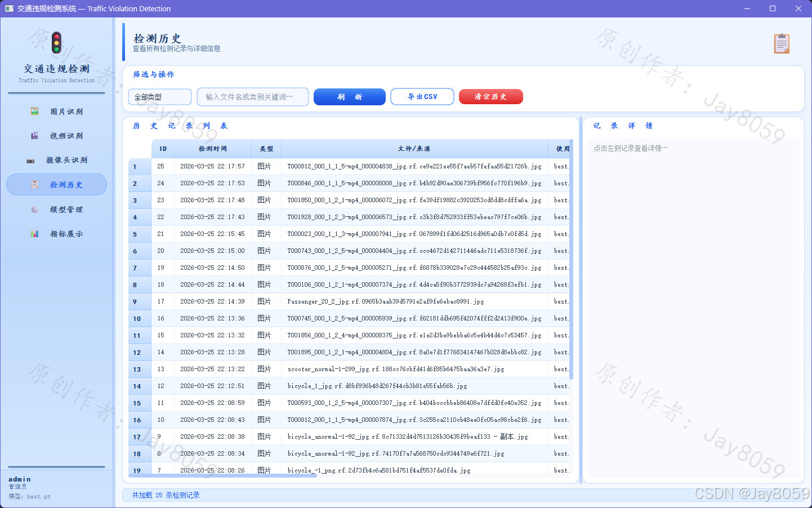This screenshot has width=812, height=508.
Task: Click the 导出CSV button
Action: coord(422,97)
